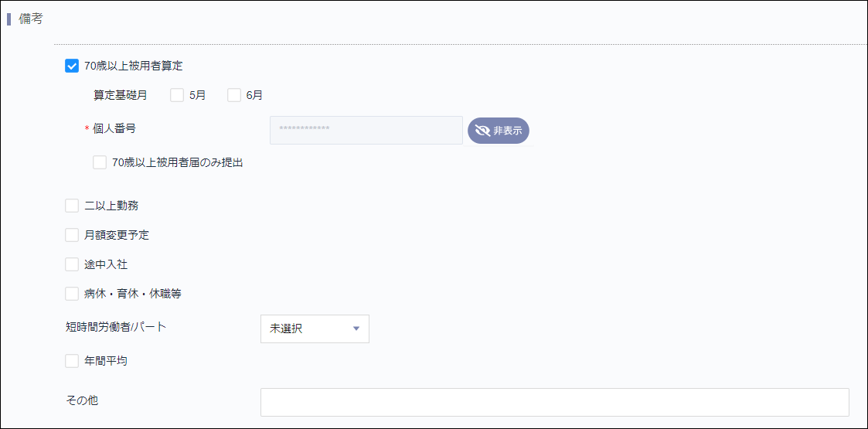Tick the 5月 checkbox for 算定基礎月
The height and width of the screenshot is (429, 868).
click(177, 95)
